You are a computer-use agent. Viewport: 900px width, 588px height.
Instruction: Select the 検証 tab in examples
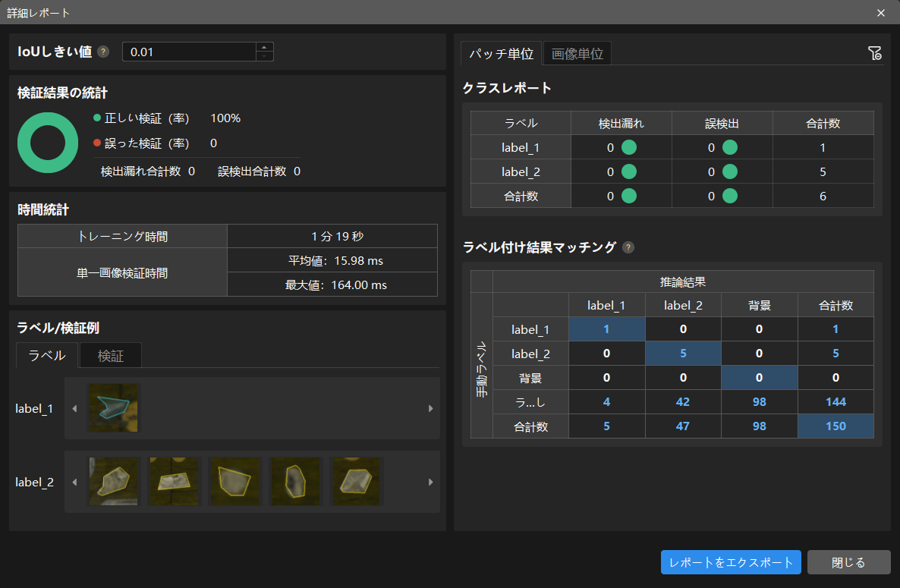[x=110, y=356]
